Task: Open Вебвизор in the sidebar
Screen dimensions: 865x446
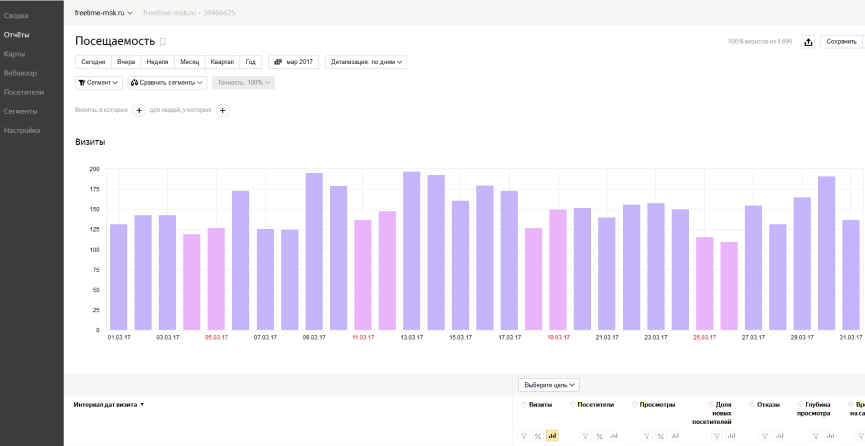Action: (20, 73)
